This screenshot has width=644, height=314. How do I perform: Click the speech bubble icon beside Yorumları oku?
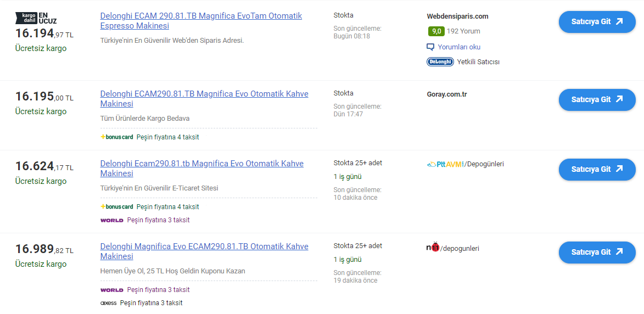click(430, 47)
